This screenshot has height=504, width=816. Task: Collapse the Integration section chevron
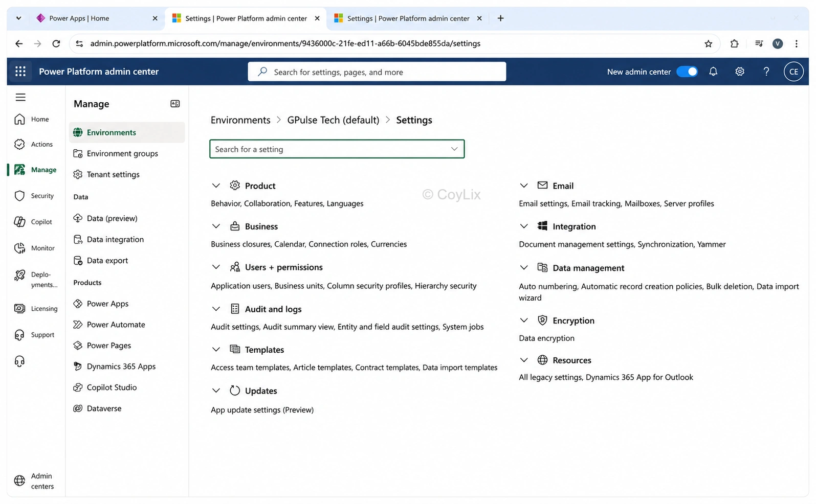click(x=523, y=226)
